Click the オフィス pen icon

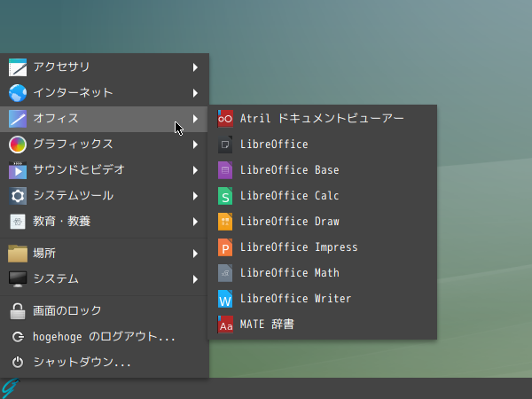pos(18,119)
